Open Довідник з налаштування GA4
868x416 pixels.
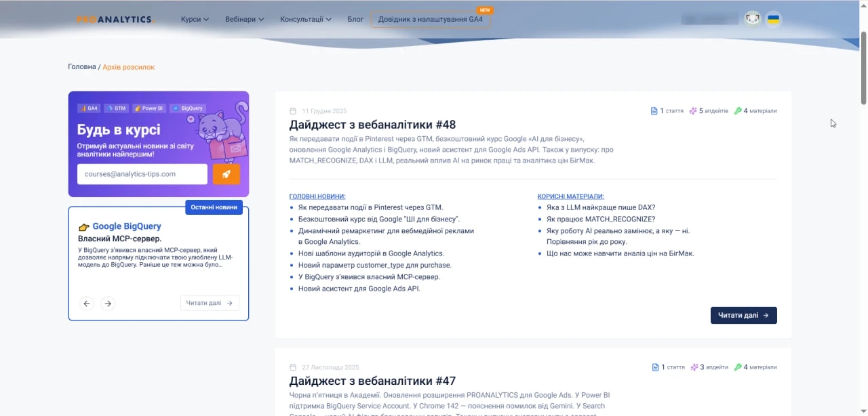431,20
